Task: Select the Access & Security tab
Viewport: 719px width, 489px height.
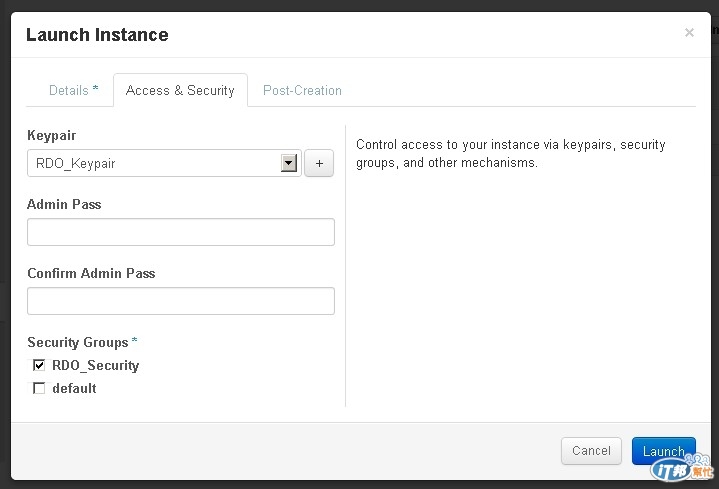Action: [x=180, y=90]
